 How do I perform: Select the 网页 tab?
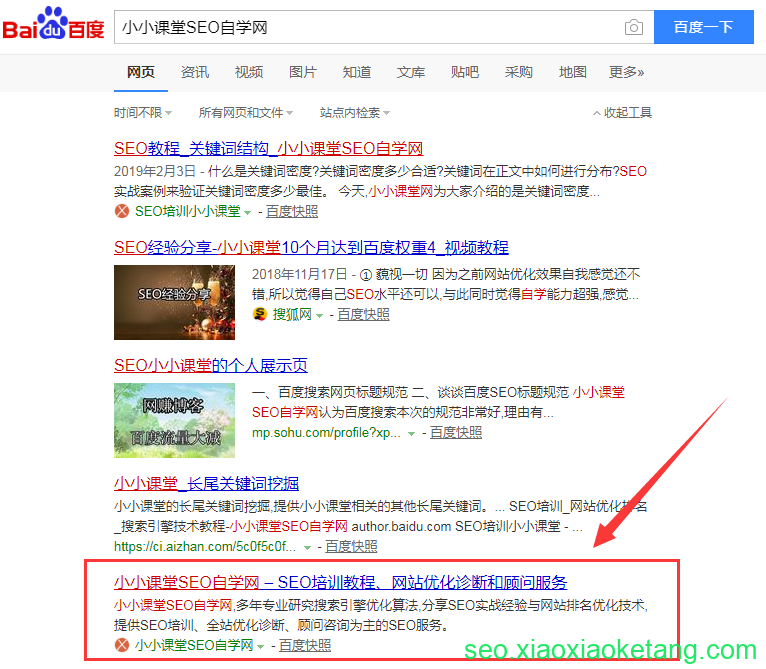(141, 72)
